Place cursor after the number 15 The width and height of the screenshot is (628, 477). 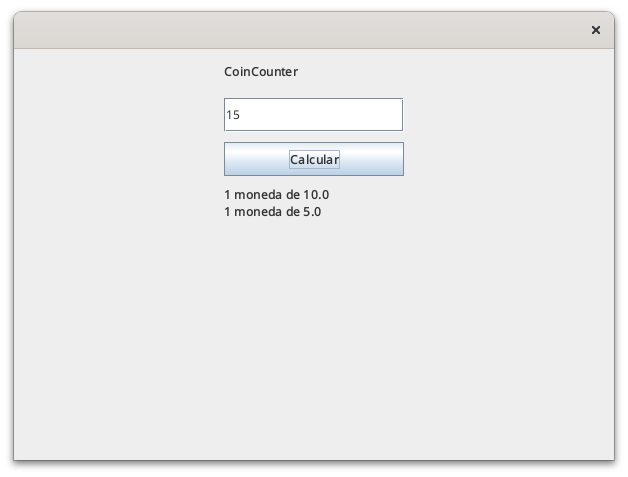[241, 115]
